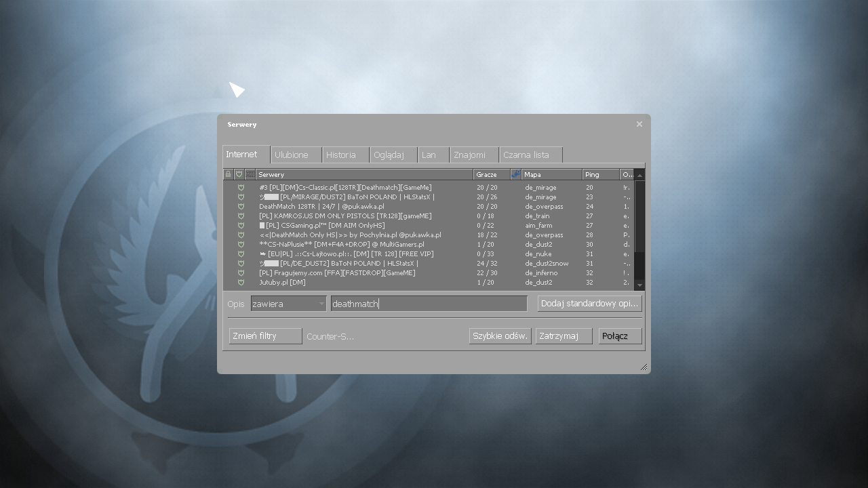Click the lock (password) column header icon

click(228, 174)
